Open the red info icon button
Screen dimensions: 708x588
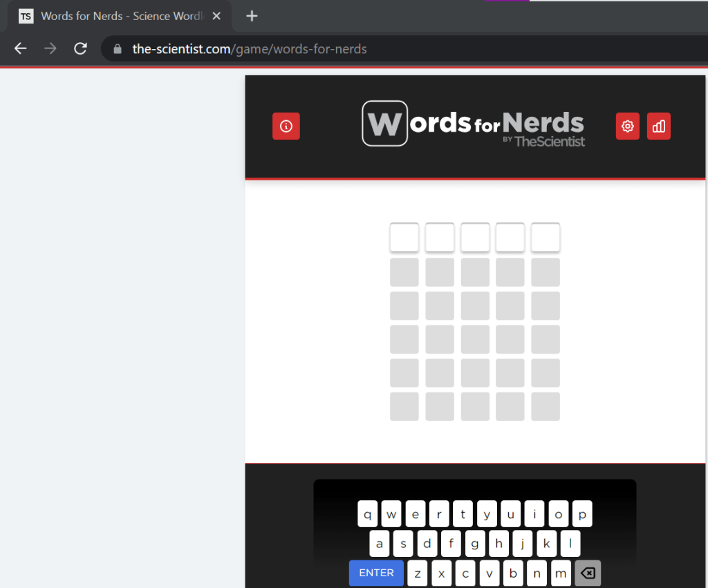[x=286, y=126]
